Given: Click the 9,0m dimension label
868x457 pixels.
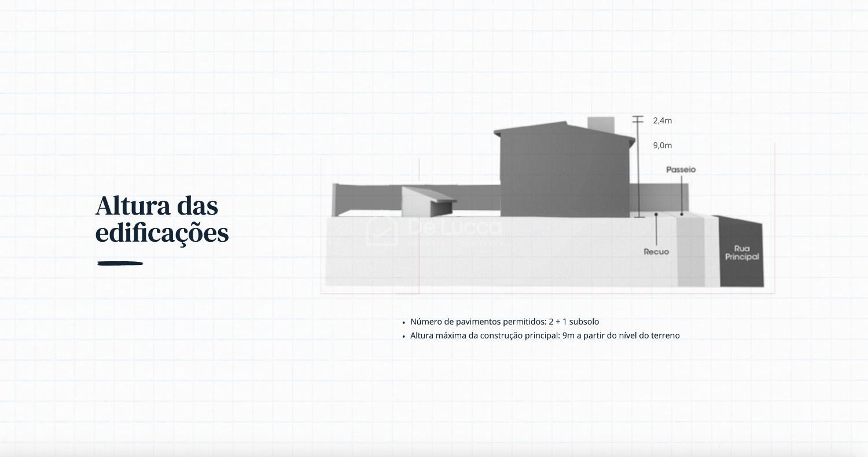Looking at the screenshot, I should [663, 146].
